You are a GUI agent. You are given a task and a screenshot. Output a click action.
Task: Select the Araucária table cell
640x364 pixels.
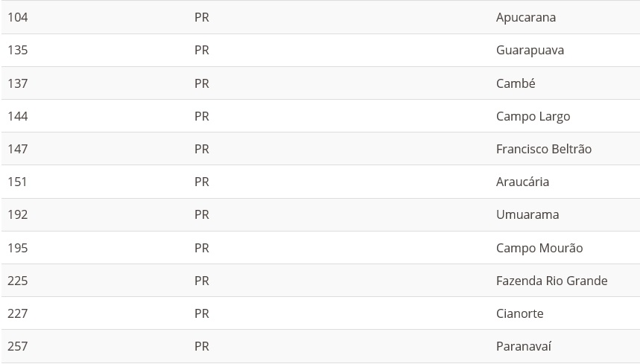[522, 182]
